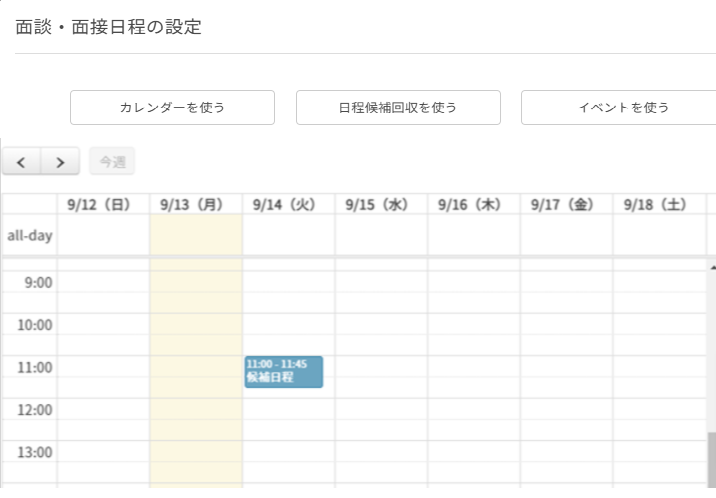This screenshot has width=716, height=498.
Task: Click the calendar vertical scrollbar thumb
Action: pyautogui.click(x=712, y=460)
